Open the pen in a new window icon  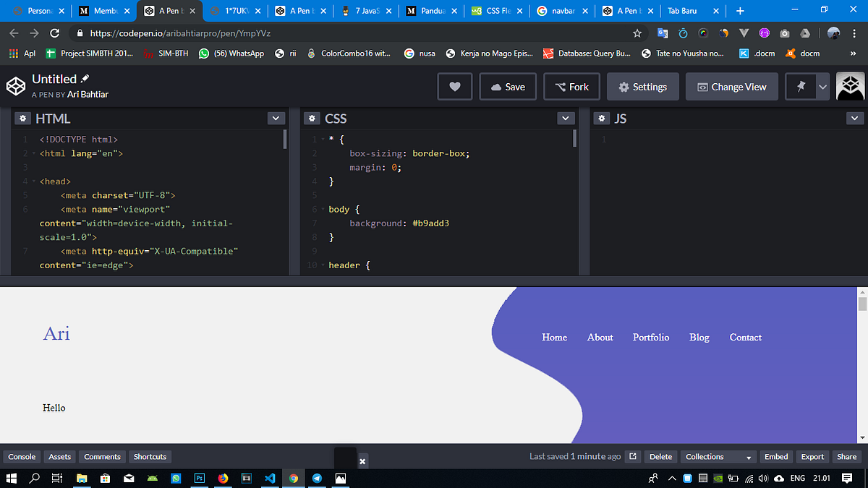click(631, 456)
